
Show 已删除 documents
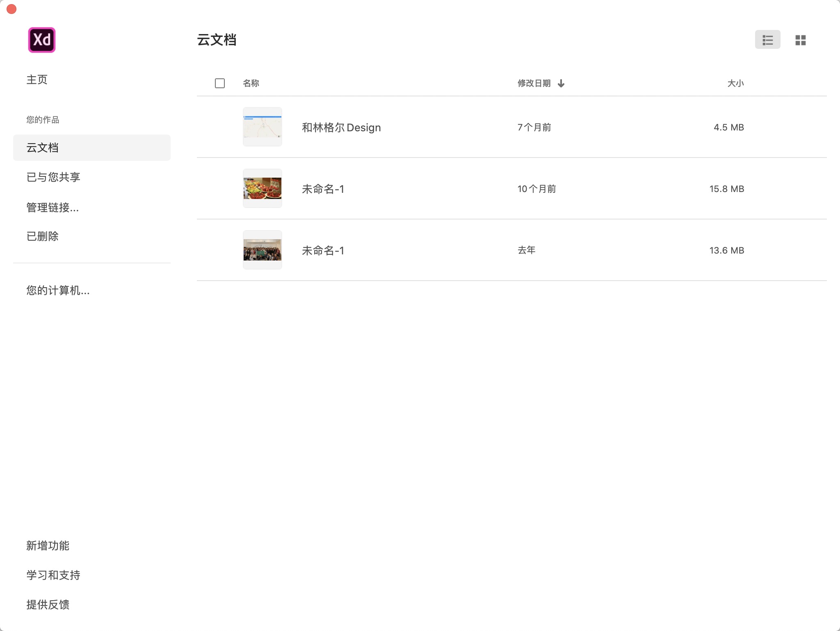point(43,236)
